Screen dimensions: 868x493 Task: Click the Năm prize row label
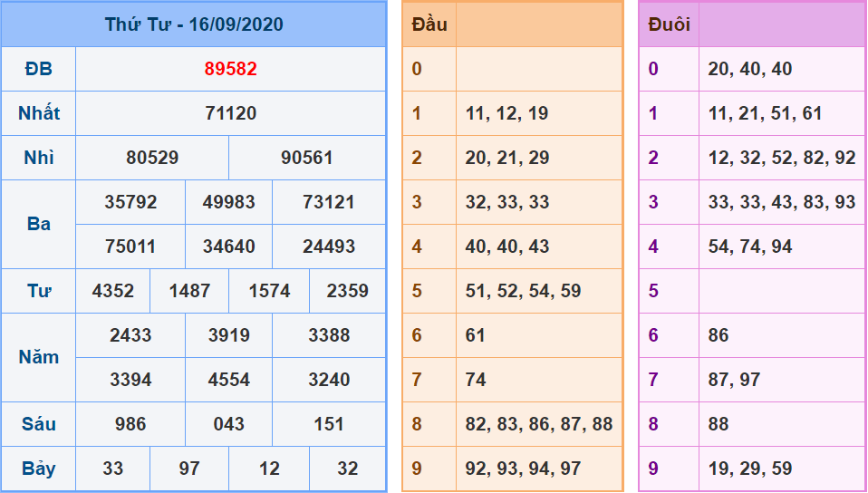39,357
